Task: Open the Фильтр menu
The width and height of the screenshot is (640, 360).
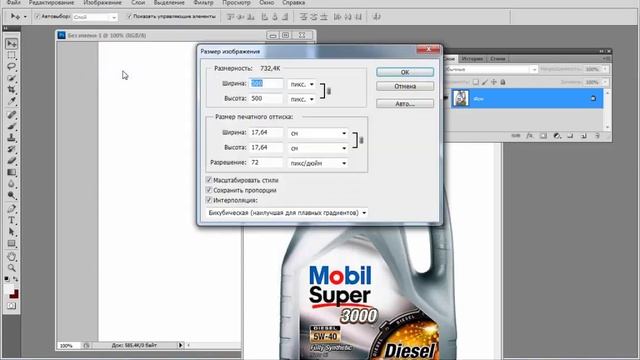Action: point(203,3)
